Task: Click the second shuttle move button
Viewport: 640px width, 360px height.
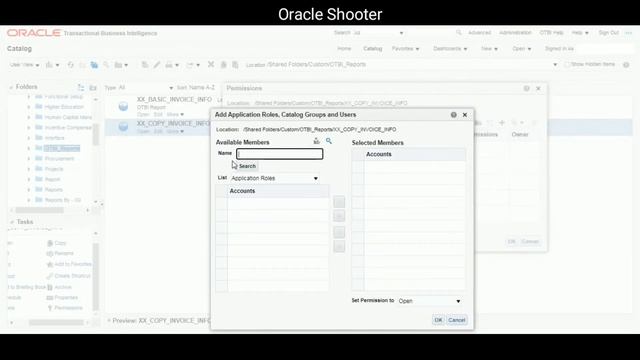Action: [339, 216]
